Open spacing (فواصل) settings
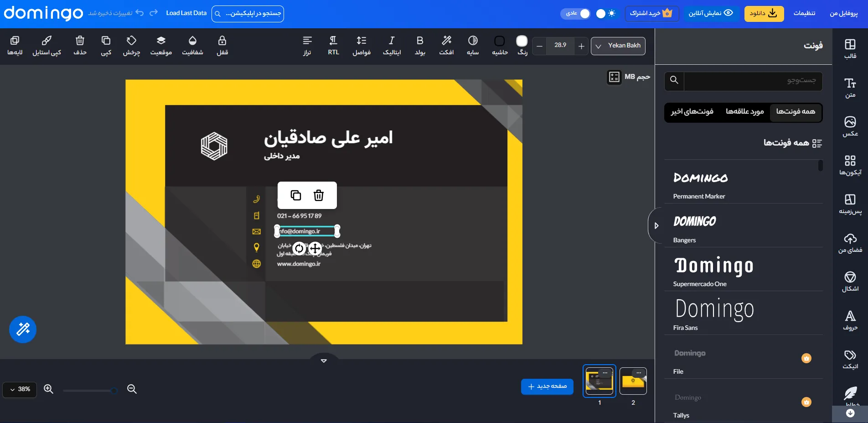Screen dimensions: 868x423 tap(362, 46)
